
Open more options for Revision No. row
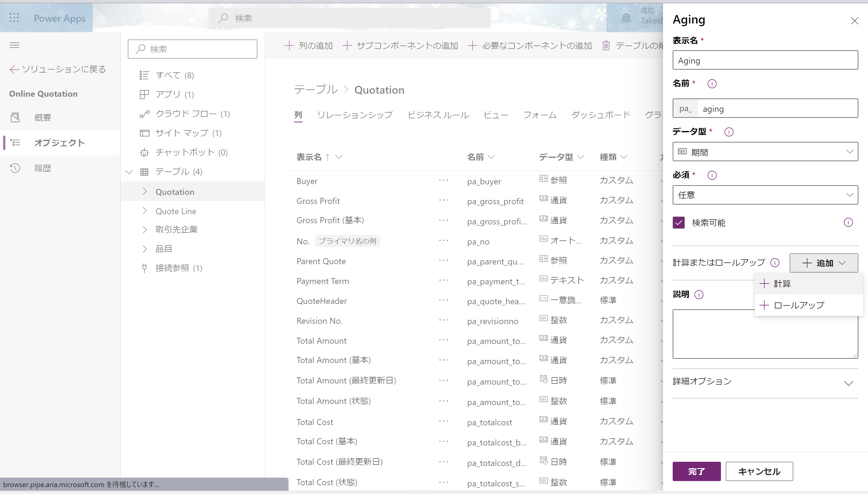(443, 320)
